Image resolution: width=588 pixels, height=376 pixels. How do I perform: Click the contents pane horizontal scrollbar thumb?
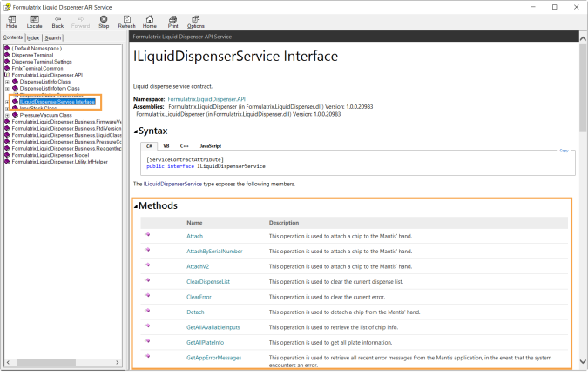[x=46, y=363]
